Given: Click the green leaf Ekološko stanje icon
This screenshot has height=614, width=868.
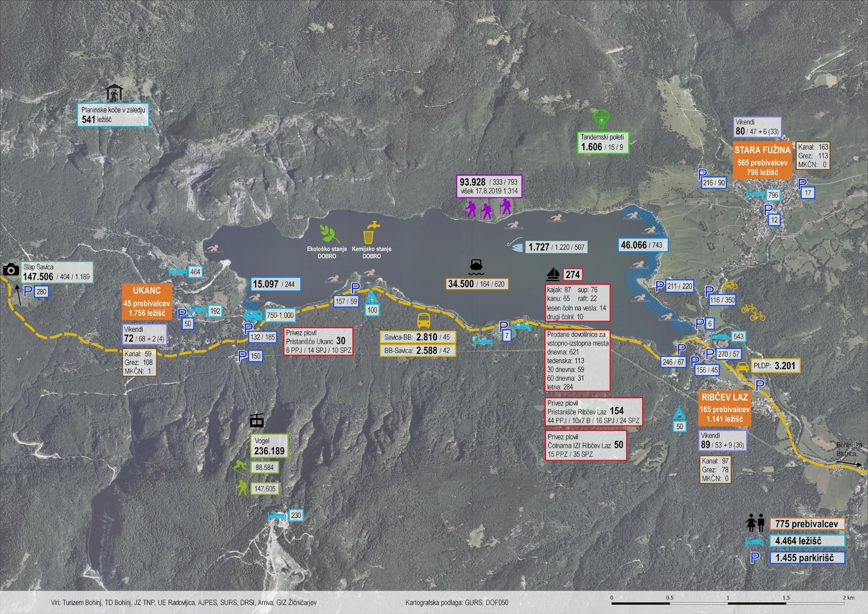Looking at the screenshot, I should pos(329,233).
